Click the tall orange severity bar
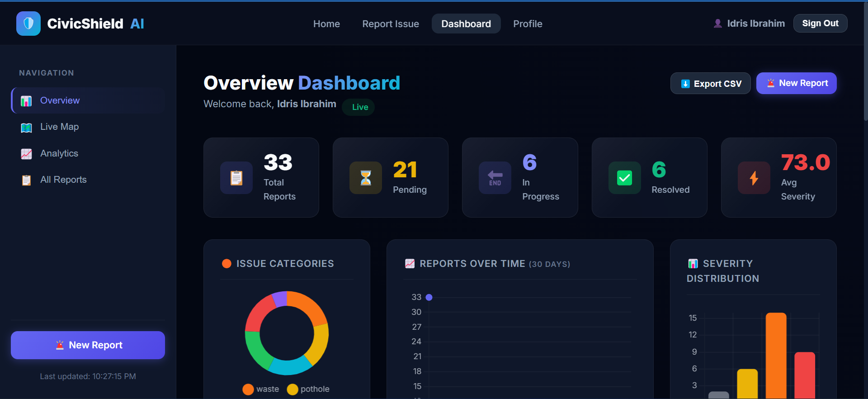The image size is (868, 399). [x=776, y=356]
